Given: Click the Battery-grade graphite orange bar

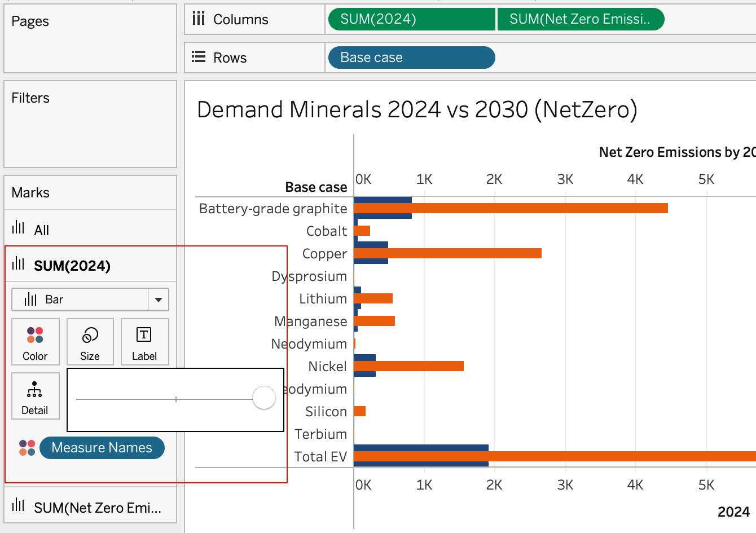Looking at the screenshot, I should pos(511,208).
